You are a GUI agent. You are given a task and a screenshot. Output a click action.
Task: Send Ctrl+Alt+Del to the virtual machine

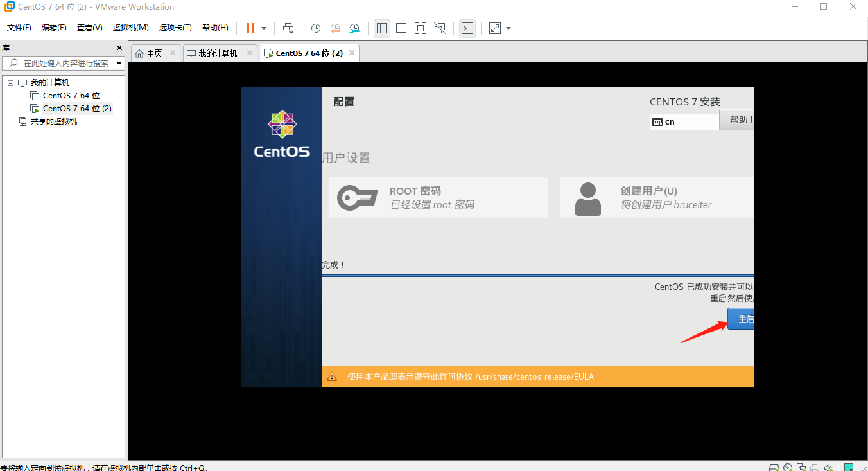288,28
